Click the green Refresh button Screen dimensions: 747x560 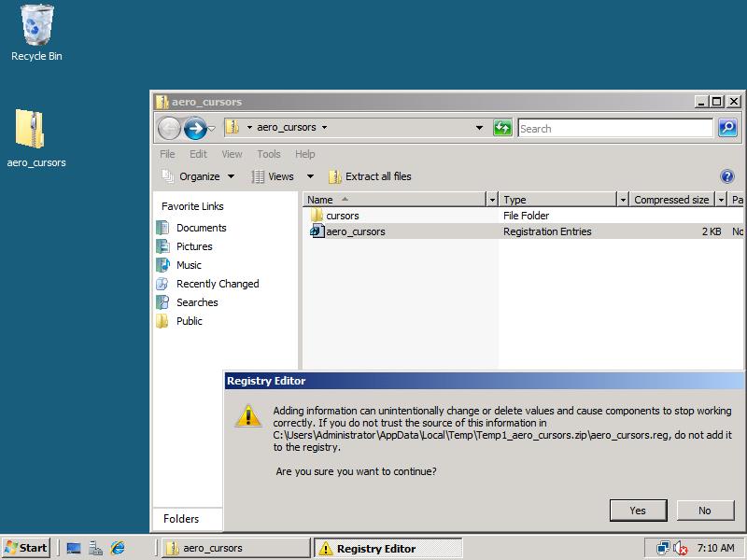point(502,128)
